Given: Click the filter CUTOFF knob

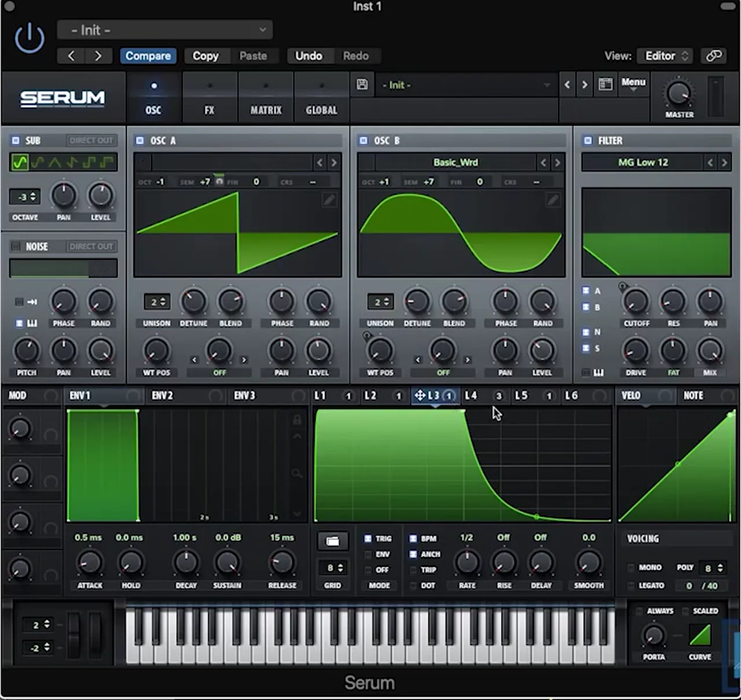Looking at the screenshot, I should point(636,301).
